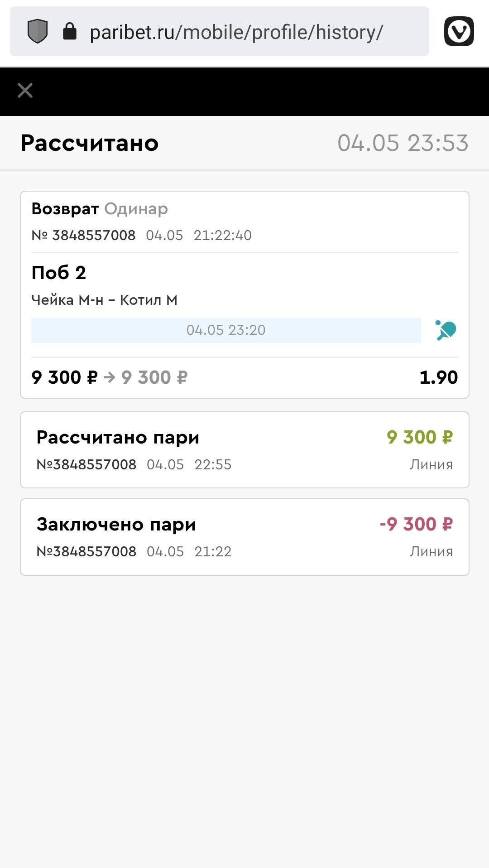Click the 1.90 odds value
Screen dimensions: 489x868
438,377
